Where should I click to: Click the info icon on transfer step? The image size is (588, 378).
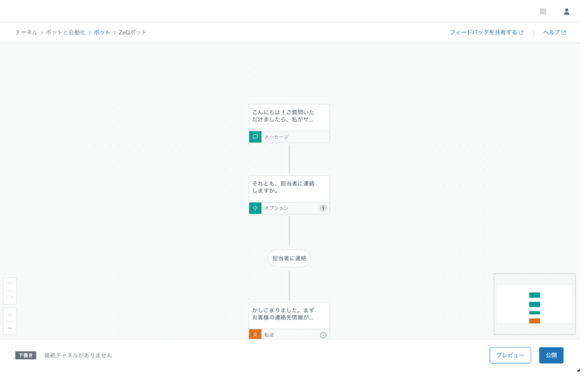(323, 335)
